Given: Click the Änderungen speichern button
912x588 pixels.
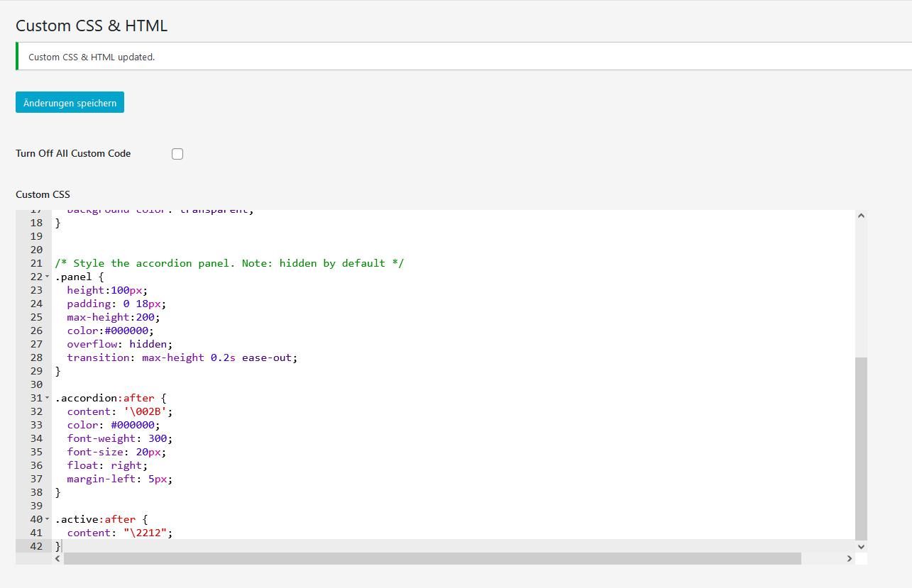Looking at the screenshot, I should 70,103.
